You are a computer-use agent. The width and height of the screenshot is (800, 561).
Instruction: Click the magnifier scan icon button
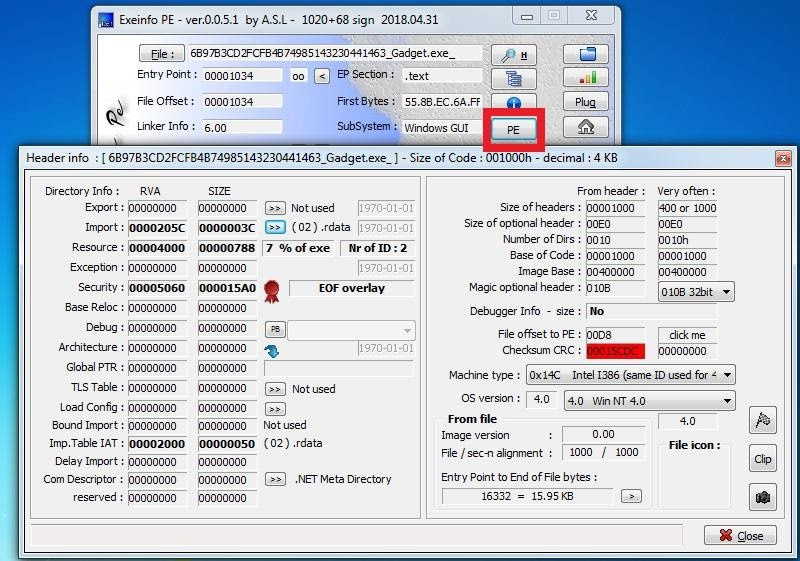[x=514, y=54]
